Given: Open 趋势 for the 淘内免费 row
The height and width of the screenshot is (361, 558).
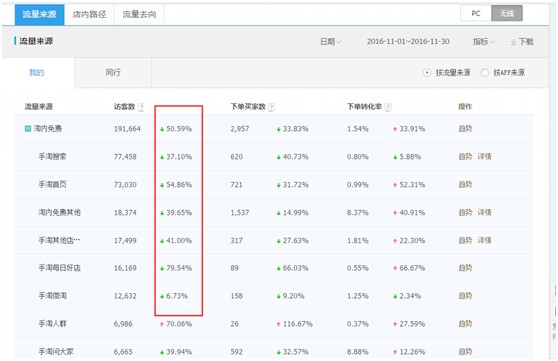Looking at the screenshot, I should coord(465,129).
